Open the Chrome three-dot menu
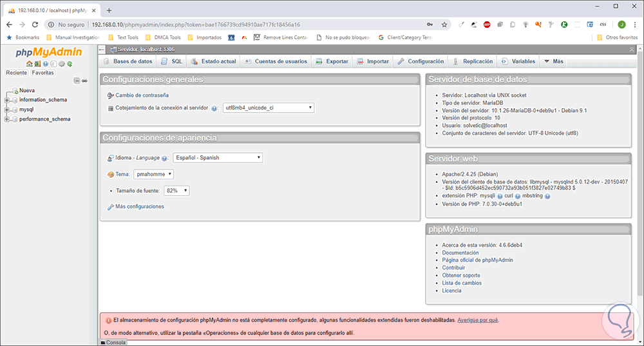 tap(635, 24)
